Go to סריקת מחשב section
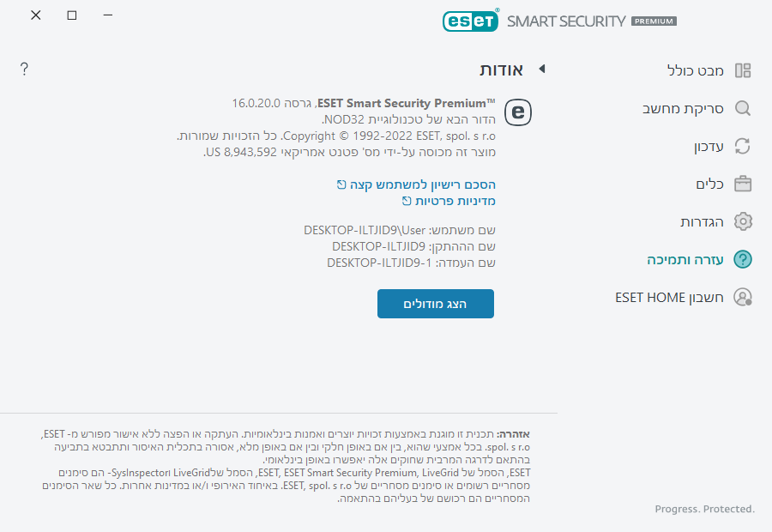 (x=683, y=108)
